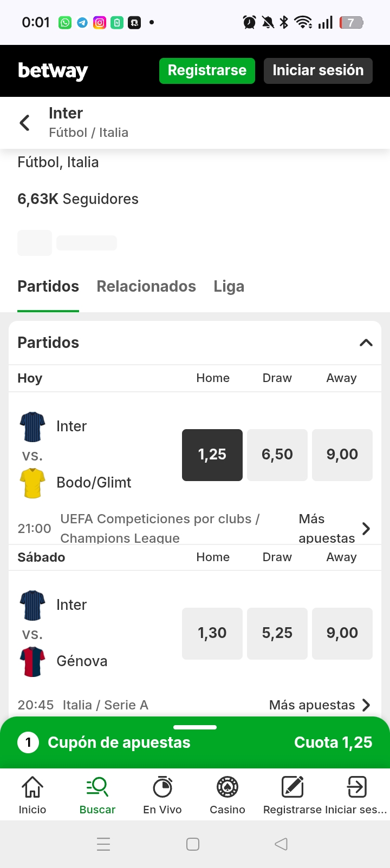Deselect the 1,25 Home odds for Inter vs Bodo/Glimt
This screenshot has height=868, width=390.
tap(212, 455)
